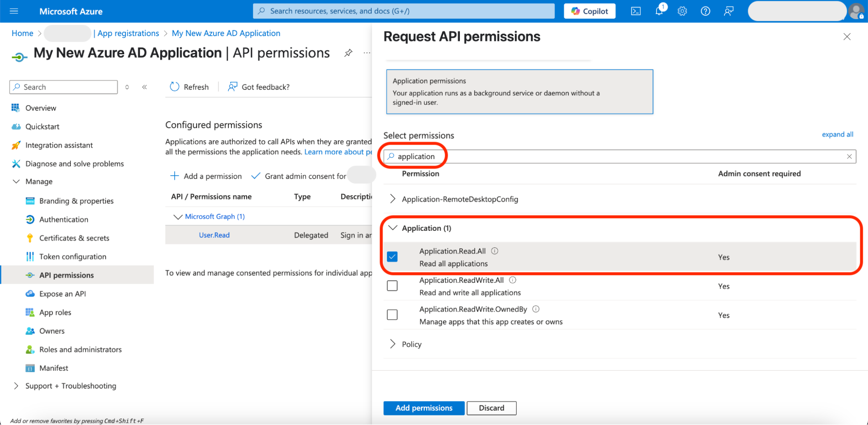Launch Cloud Shell from the top bar
The height and width of the screenshot is (425, 868).
tap(636, 11)
